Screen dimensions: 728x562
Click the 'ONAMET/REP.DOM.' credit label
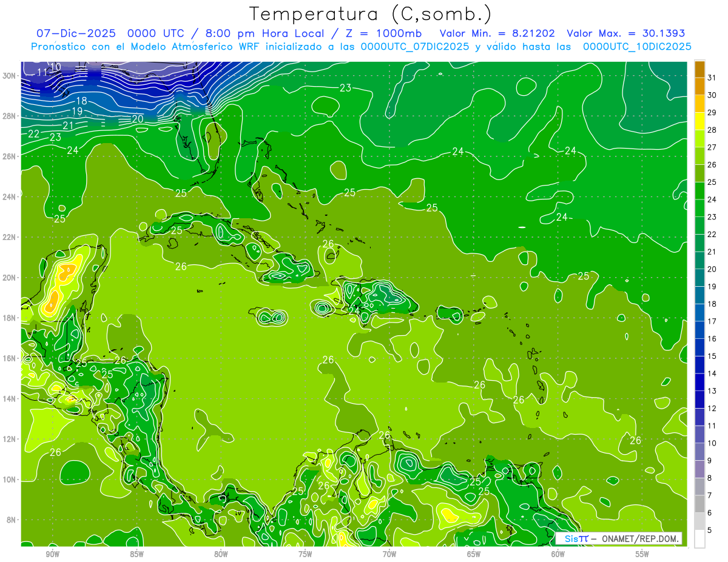[639, 539]
